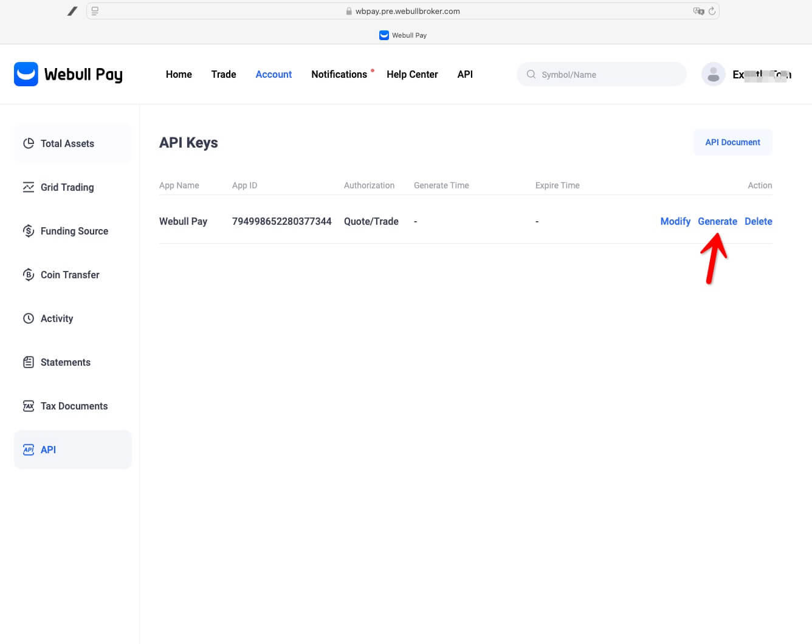Open the Account menu item
812x644 pixels.
point(274,74)
